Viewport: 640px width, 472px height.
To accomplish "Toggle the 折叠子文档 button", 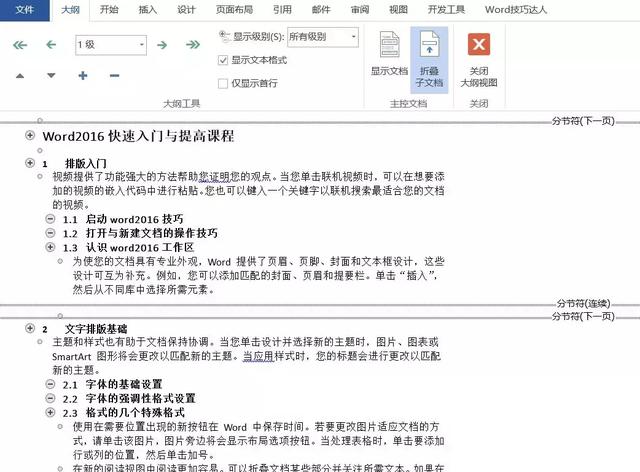I will pos(429,60).
